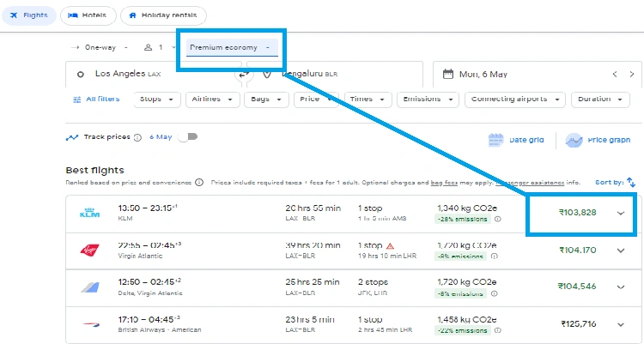Viewport: 644px width, 344px height.
Task: Click the ranking info icon near Best flights
Action: point(199,182)
